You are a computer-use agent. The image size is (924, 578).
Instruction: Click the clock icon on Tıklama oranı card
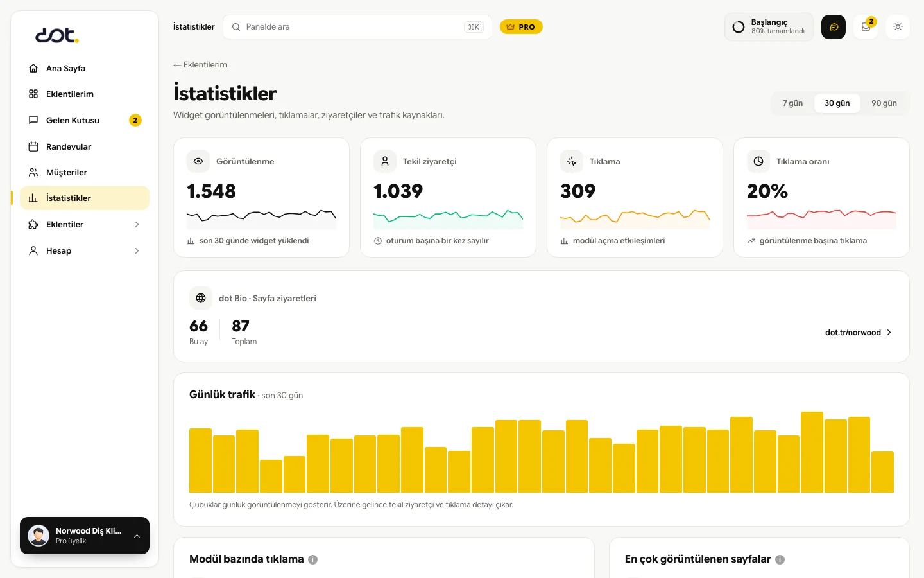pyautogui.click(x=758, y=161)
